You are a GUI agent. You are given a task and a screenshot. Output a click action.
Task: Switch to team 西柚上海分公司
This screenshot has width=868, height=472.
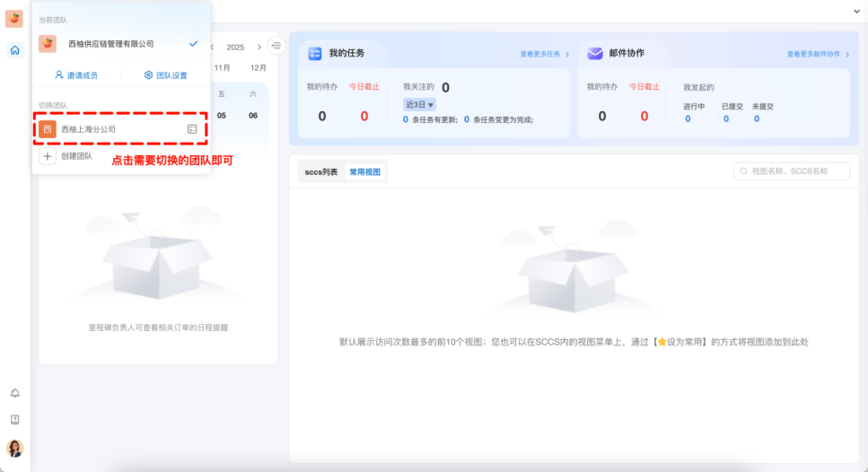click(88, 129)
